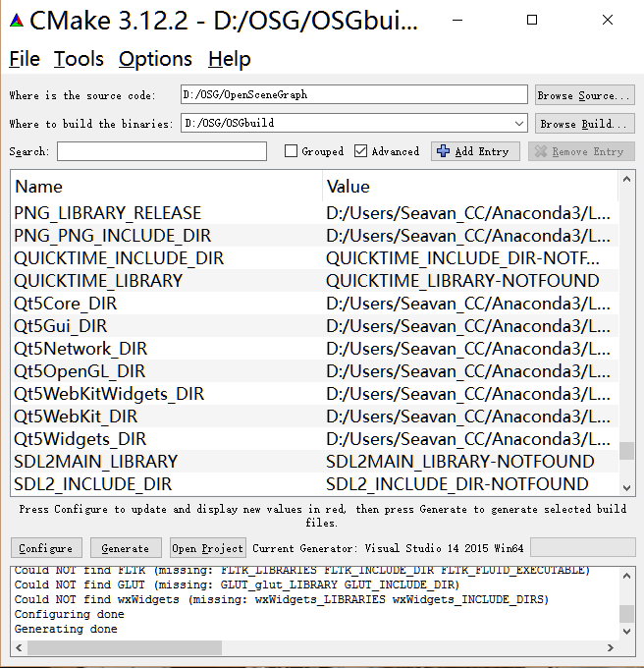Click the output log vertical scrollbar thumb

(626, 614)
